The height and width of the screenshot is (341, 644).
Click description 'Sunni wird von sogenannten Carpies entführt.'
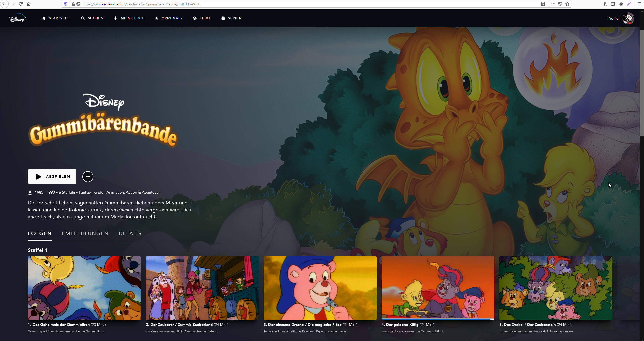click(x=412, y=331)
